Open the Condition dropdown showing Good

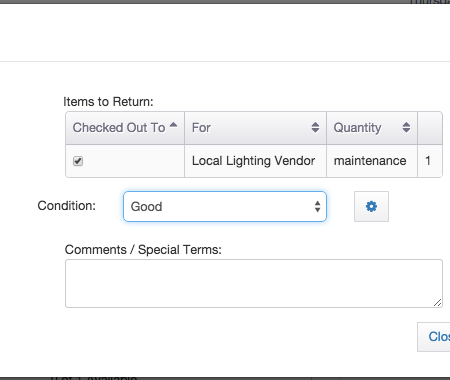pos(225,206)
